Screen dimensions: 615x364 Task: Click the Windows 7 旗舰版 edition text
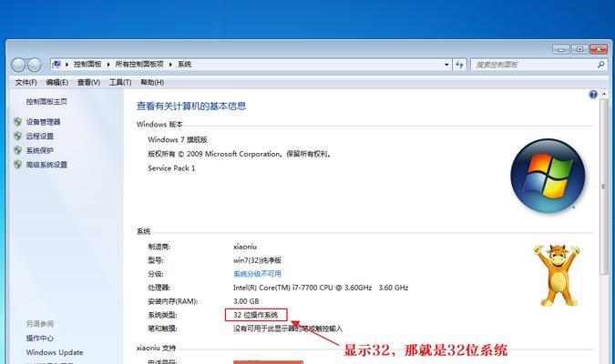178,139
